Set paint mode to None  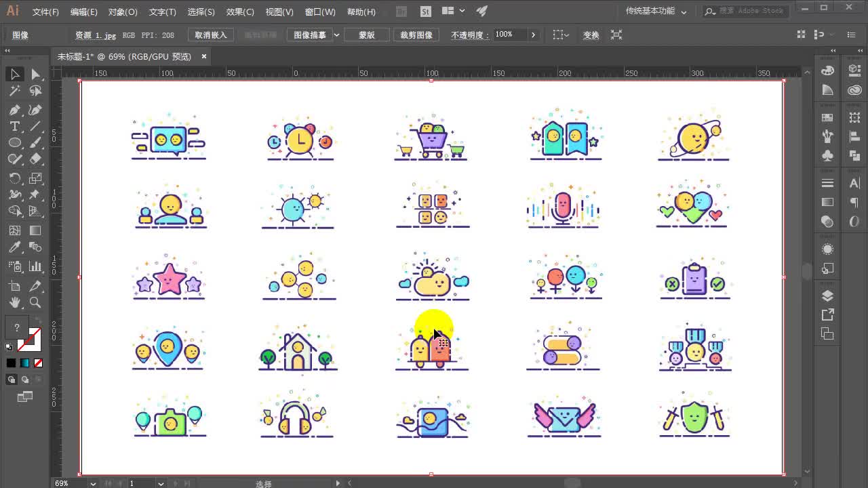(x=38, y=363)
